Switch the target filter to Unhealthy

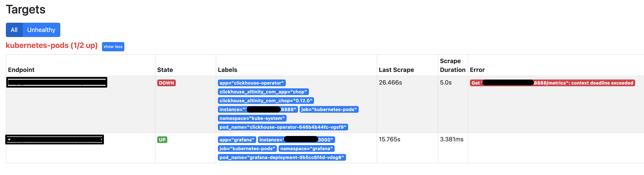(x=41, y=30)
